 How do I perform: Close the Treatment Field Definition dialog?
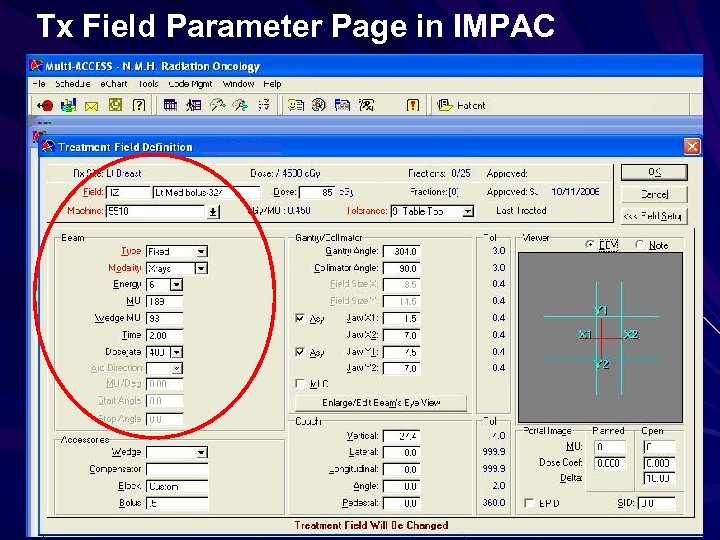(x=692, y=147)
